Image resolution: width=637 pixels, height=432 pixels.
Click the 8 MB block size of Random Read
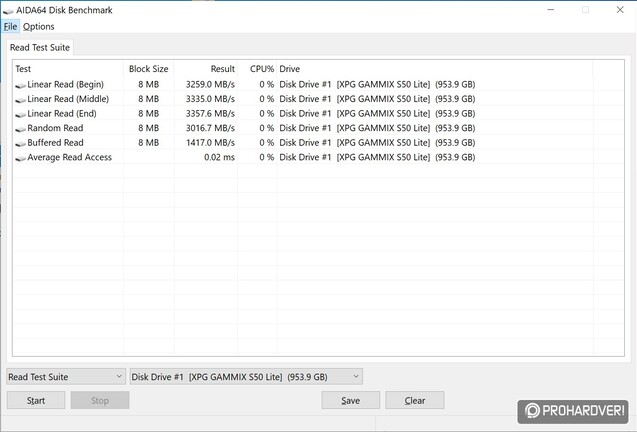(x=149, y=128)
